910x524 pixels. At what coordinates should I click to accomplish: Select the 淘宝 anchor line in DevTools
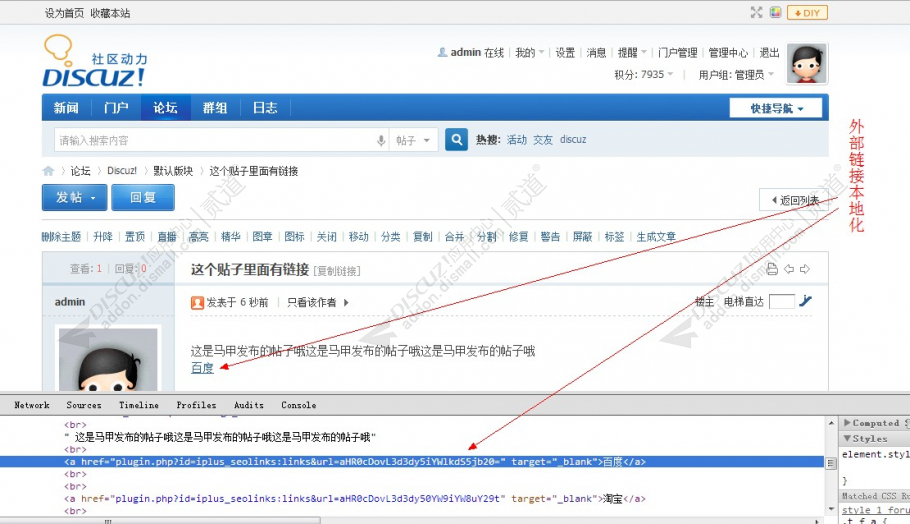355,498
